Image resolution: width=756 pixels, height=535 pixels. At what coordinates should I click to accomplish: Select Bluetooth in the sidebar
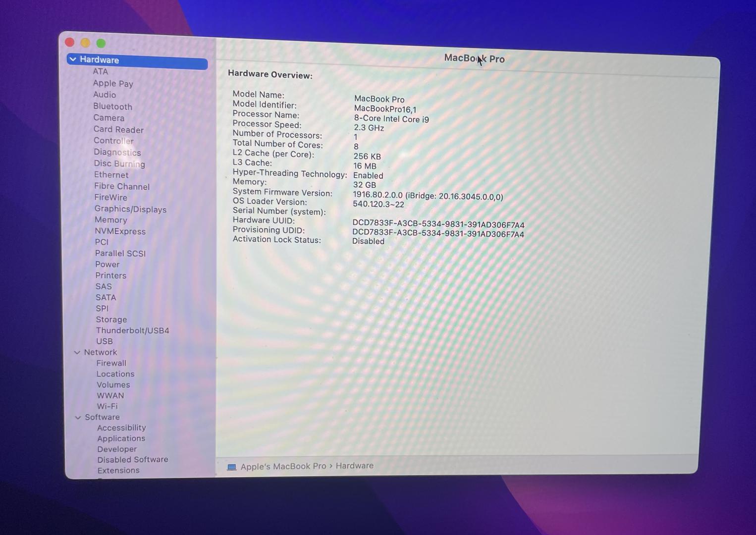tap(113, 107)
